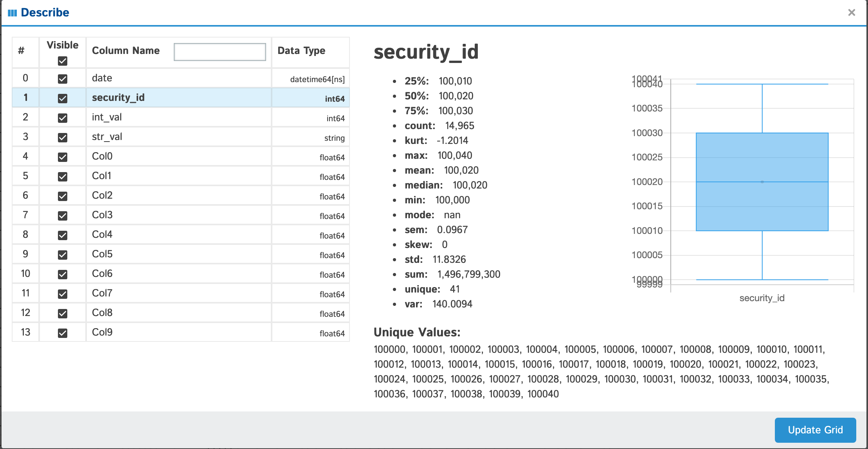Image resolution: width=868 pixels, height=449 pixels.
Task: Select the int_val column row
Action: pos(107,117)
